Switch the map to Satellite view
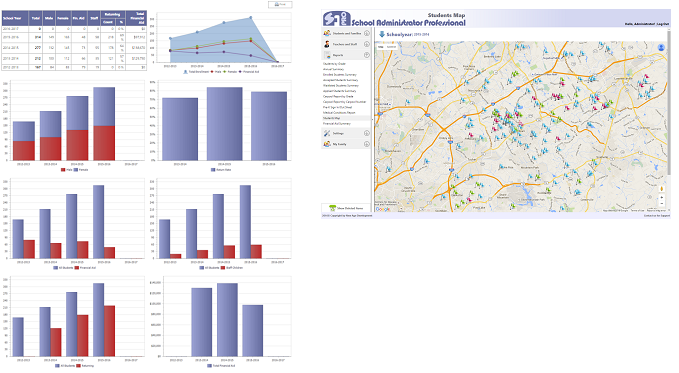679x373 pixels. [391, 47]
